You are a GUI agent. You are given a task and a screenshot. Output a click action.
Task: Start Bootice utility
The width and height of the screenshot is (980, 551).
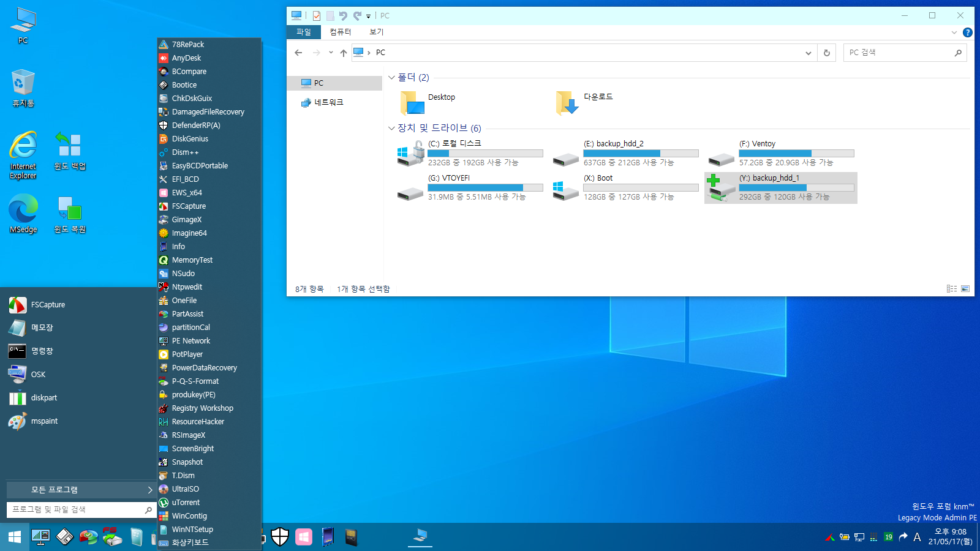pos(209,85)
